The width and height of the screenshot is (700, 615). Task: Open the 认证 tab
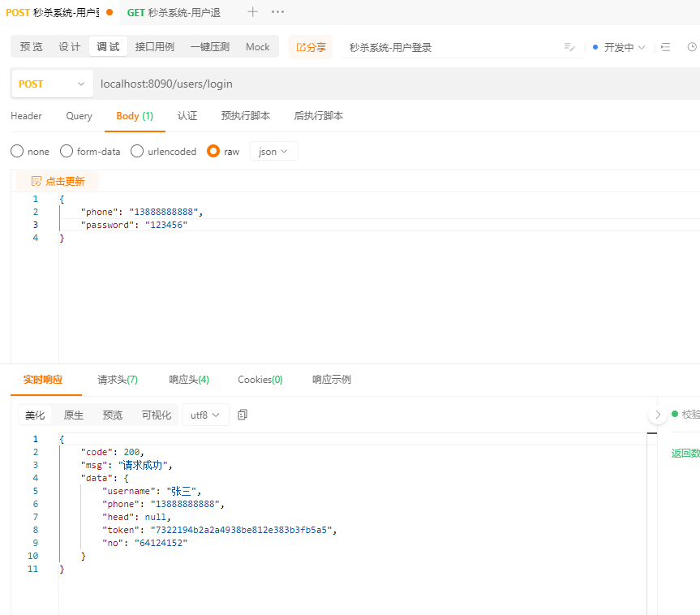pyautogui.click(x=187, y=116)
